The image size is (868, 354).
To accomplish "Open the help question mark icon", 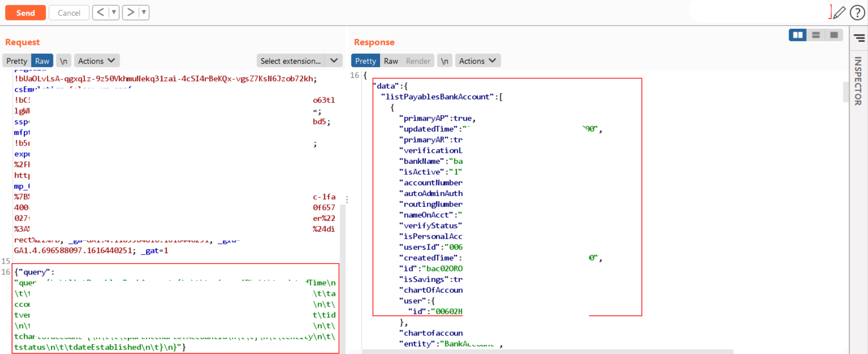I will (857, 13).
